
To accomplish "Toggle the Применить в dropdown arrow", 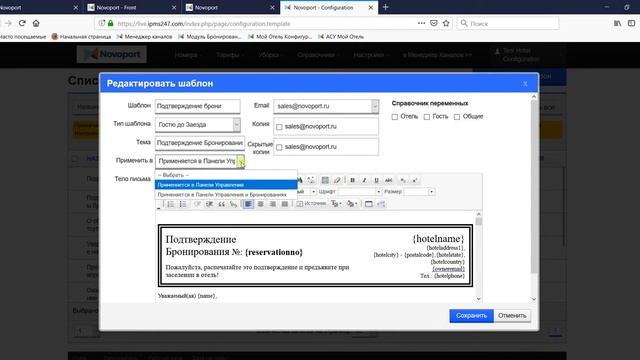I will click(240, 161).
